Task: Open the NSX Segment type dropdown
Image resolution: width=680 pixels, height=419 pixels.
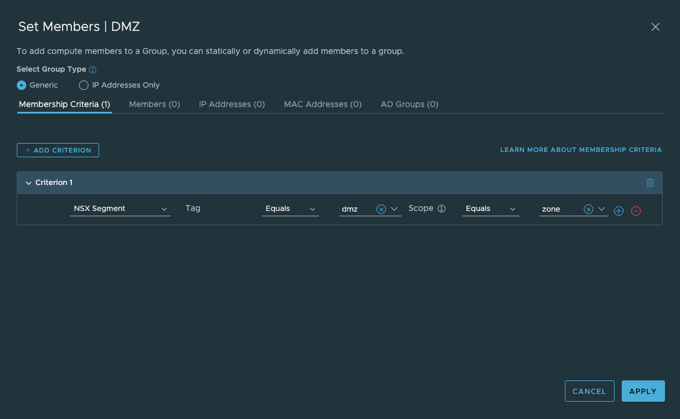Action: tap(120, 209)
